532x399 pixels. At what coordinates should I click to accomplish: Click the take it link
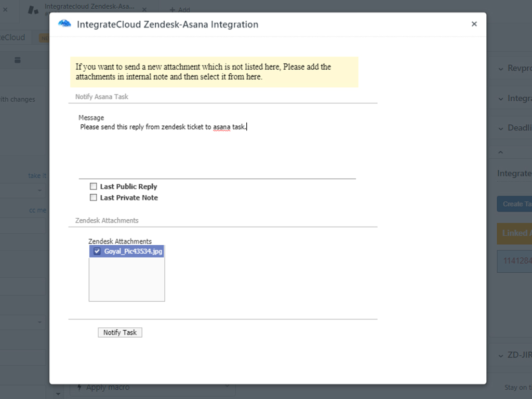pos(37,176)
